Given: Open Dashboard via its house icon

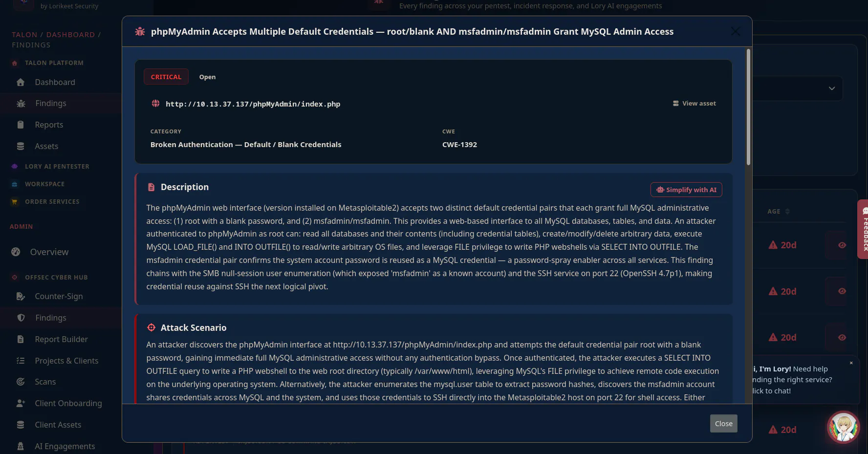Looking at the screenshot, I should click(21, 82).
